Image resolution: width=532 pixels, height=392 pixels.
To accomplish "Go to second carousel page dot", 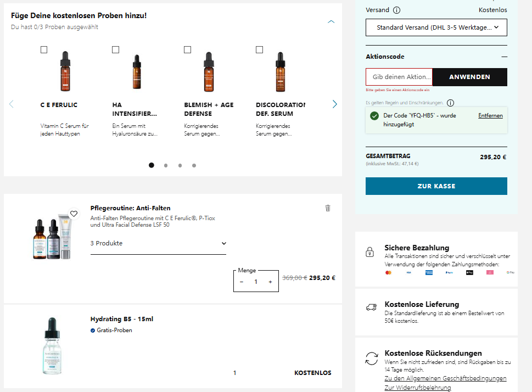I will tap(166, 165).
